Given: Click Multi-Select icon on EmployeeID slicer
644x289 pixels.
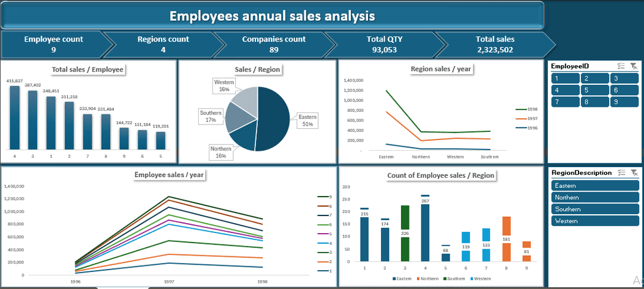Looking at the screenshot, I should click(621, 66).
